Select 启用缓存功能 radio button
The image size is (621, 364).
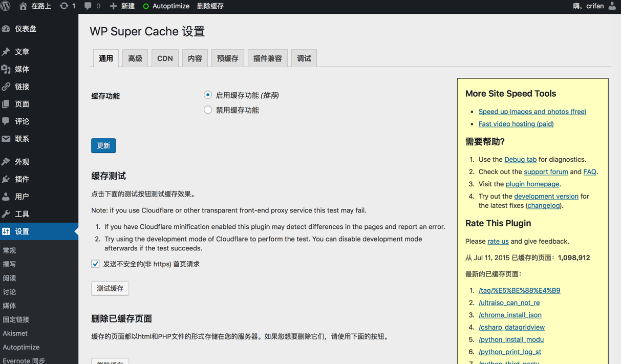[207, 95]
